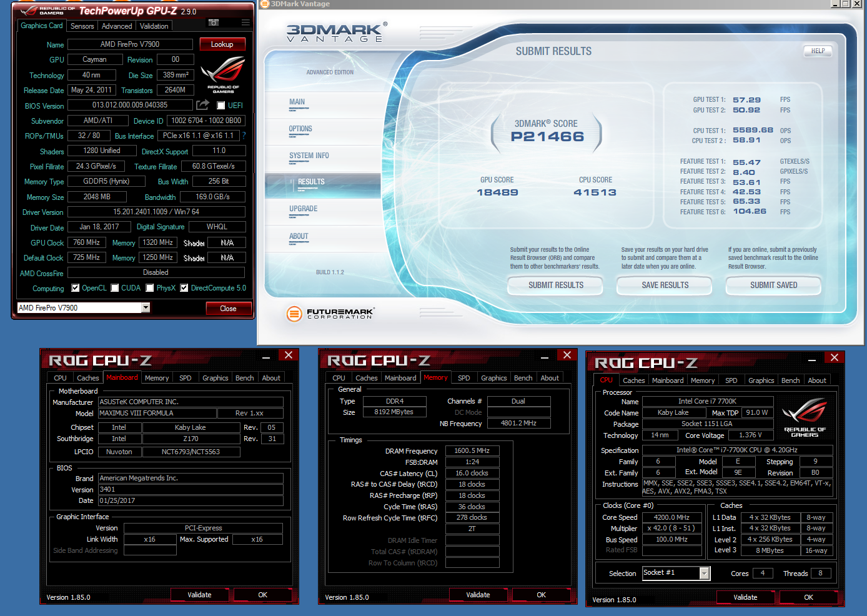Toggle the CUDA checkbox
The width and height of the screenshot is (867, 616).
[115, 288]
